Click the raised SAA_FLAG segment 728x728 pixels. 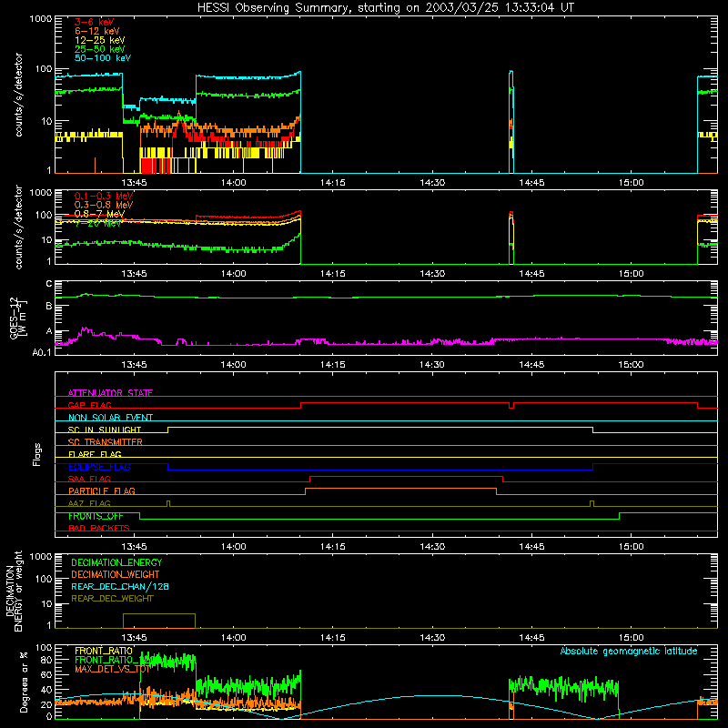tap(406, 477)
